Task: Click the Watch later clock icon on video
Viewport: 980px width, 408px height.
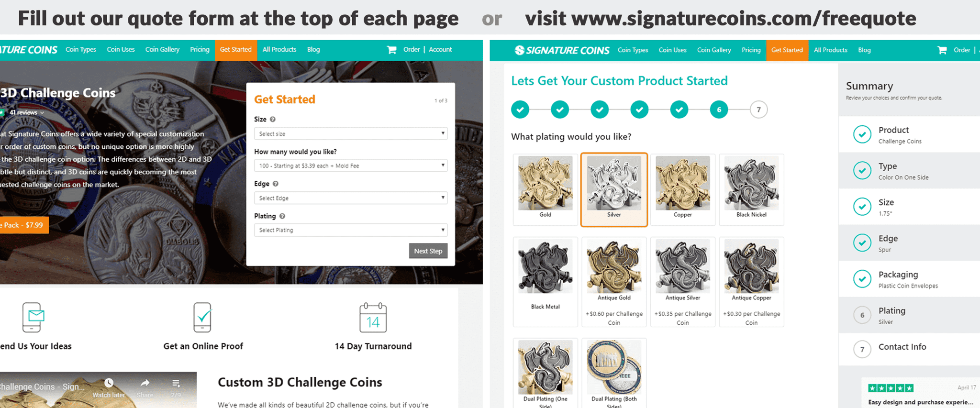Action: 109,383
